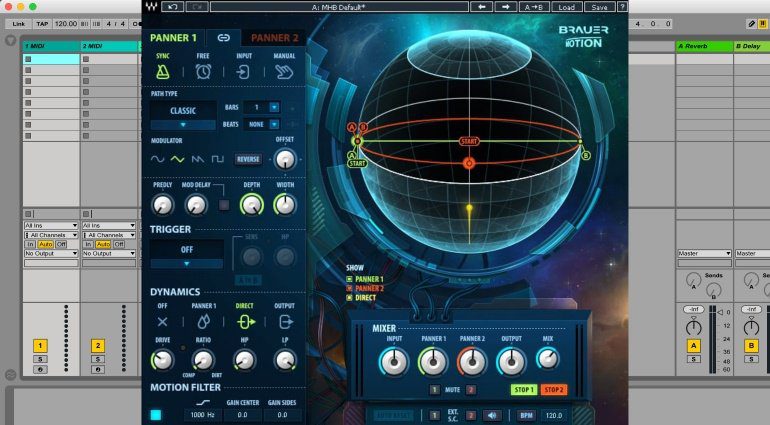
Task: Click the Offset knob
Action: [285, 159]
